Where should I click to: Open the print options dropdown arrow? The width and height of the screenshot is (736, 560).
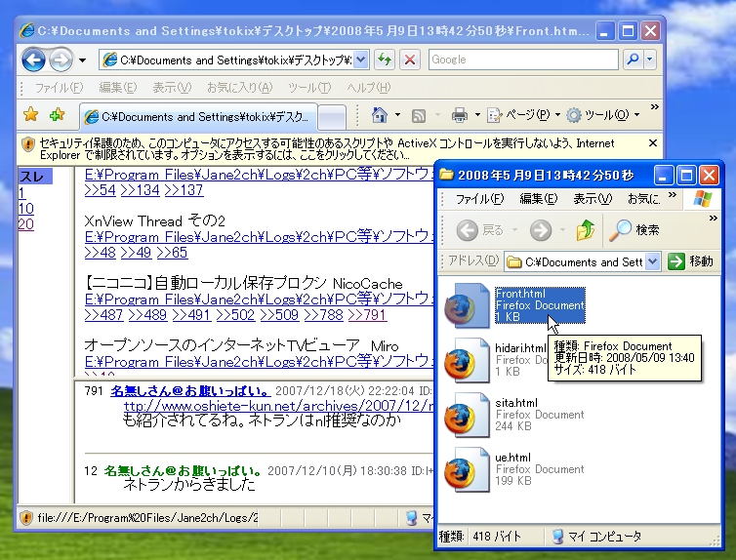(x=477, y=115)
